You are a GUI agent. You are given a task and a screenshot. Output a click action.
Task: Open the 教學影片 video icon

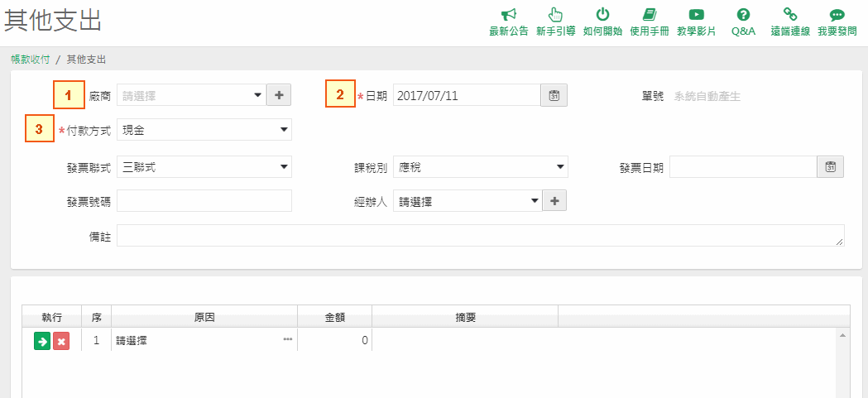(x=697, y=14)
